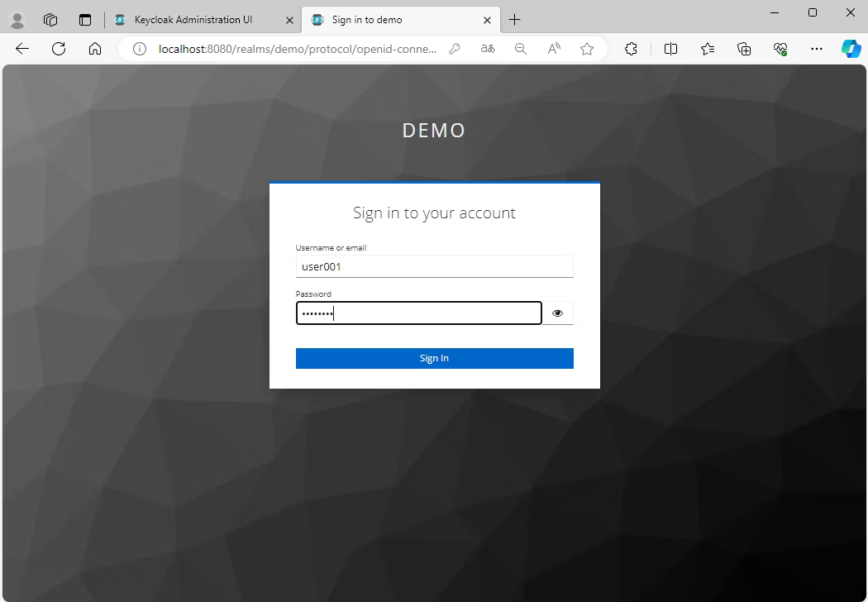Open Settings and more menu

coord(817,49)
